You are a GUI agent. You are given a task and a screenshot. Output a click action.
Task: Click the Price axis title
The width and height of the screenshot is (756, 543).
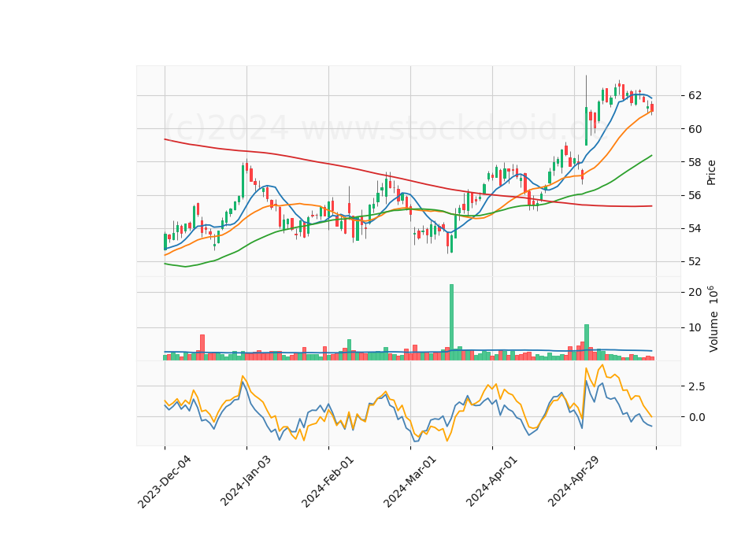pyautogui.click(x=711, y=172)
